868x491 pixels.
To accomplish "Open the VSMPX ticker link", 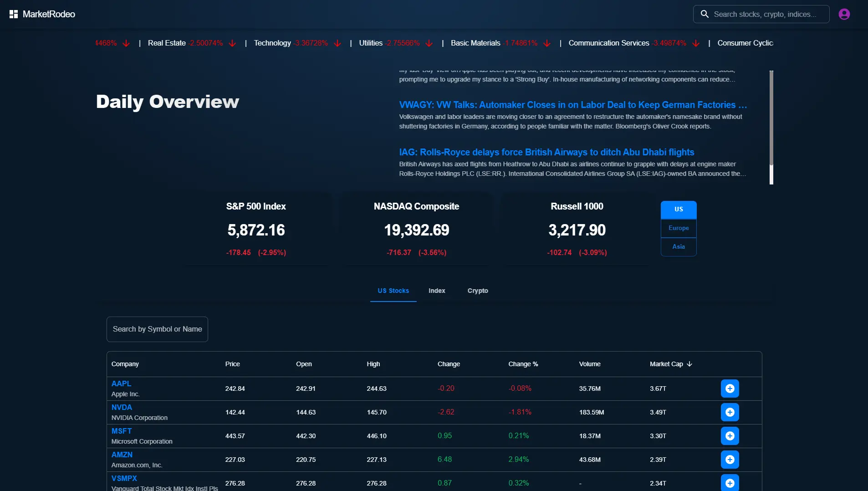I will (124, 478).
